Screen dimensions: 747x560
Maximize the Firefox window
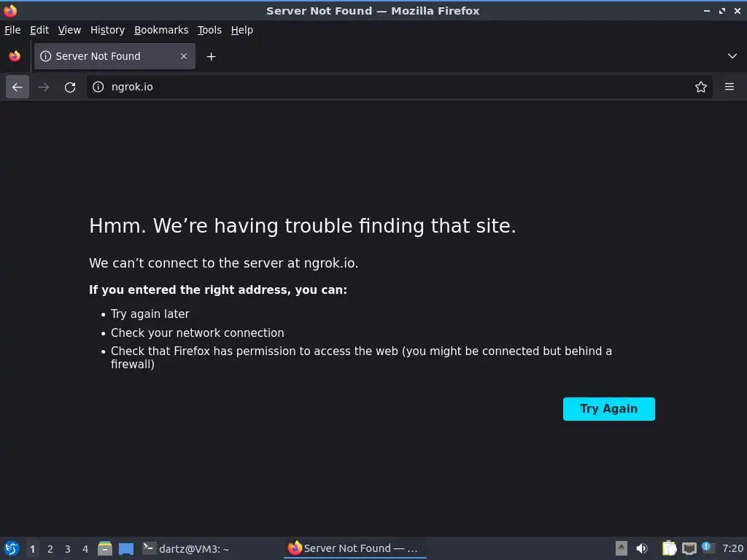tap(722, 10)
